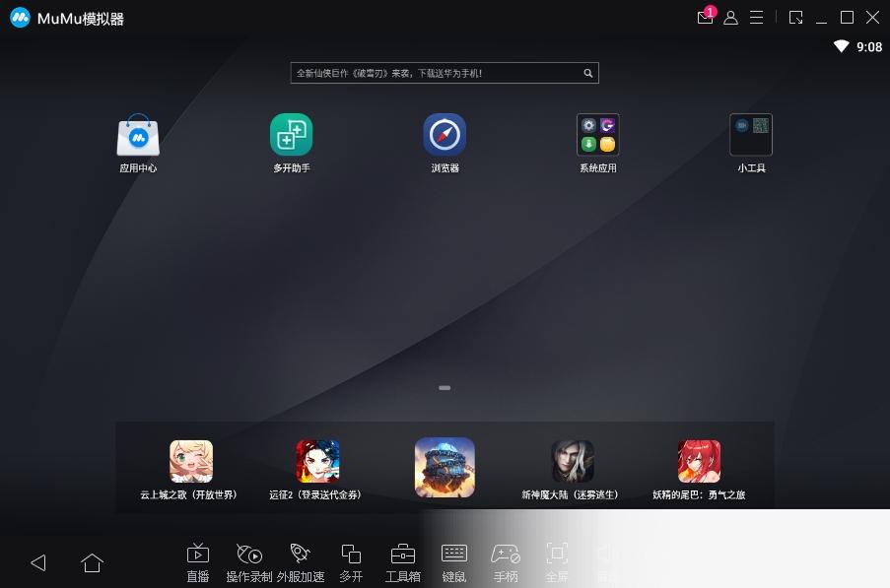
Task: Open the hamburger menu in title bar
Action: click(x=757, y=18)
